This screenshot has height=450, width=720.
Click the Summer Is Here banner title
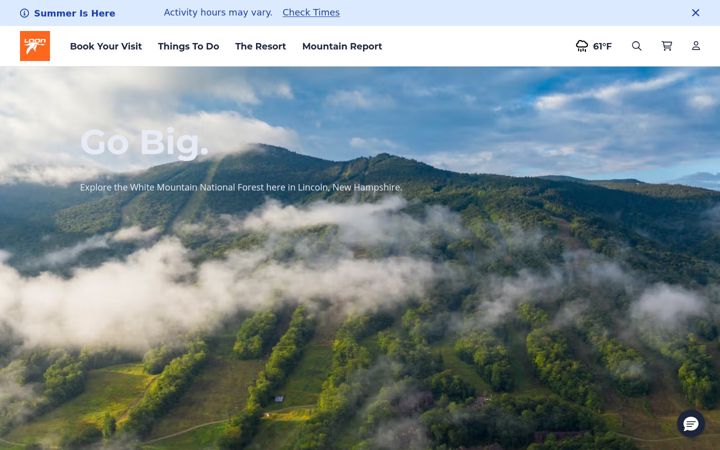[x=74, y=13]
